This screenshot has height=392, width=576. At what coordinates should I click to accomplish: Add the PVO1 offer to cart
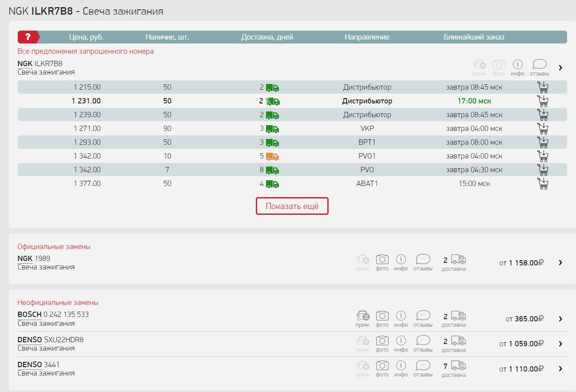(543, 156)
